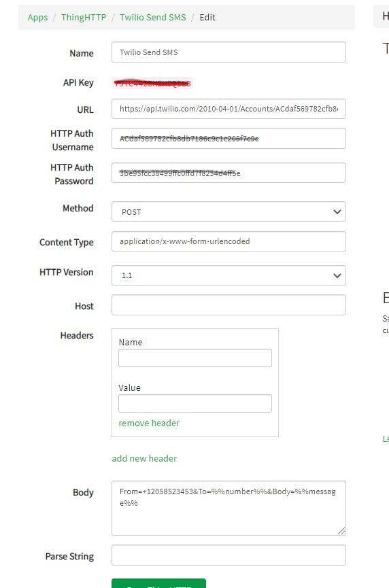
Task: Click the remove header link
Action: pos(149,423)
